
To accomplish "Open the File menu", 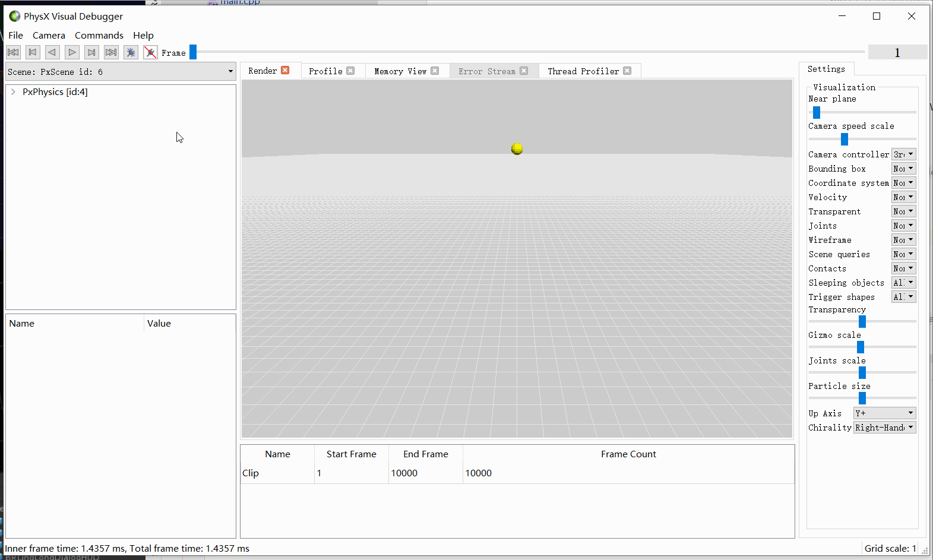I will point(15,35).
